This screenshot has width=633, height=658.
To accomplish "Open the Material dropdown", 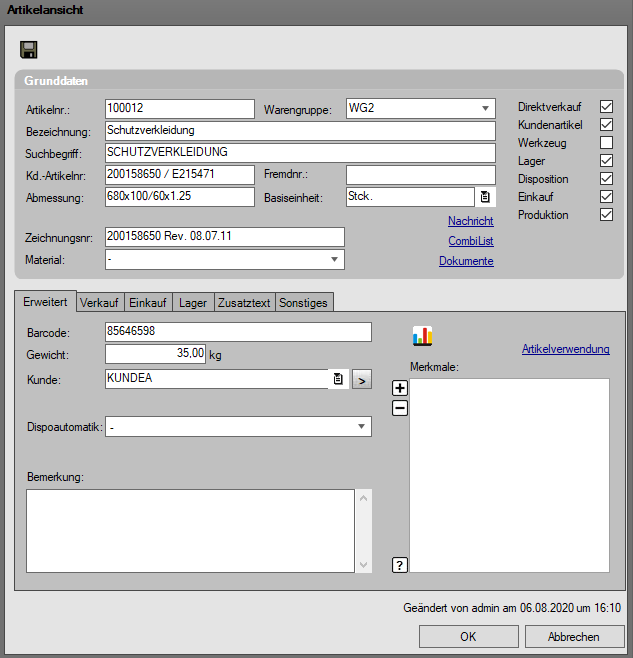I will [x=334, y=260].
